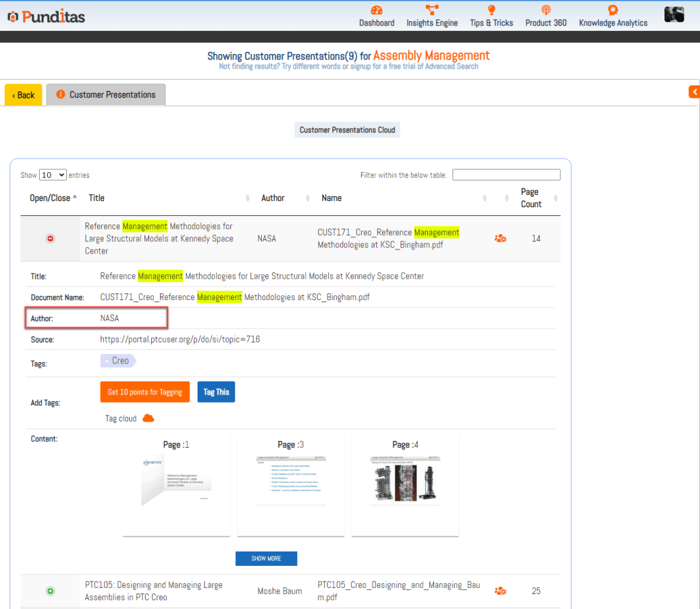Open the Product 360 icon
The width and height of the screenshot is (700, 609).
546,10
